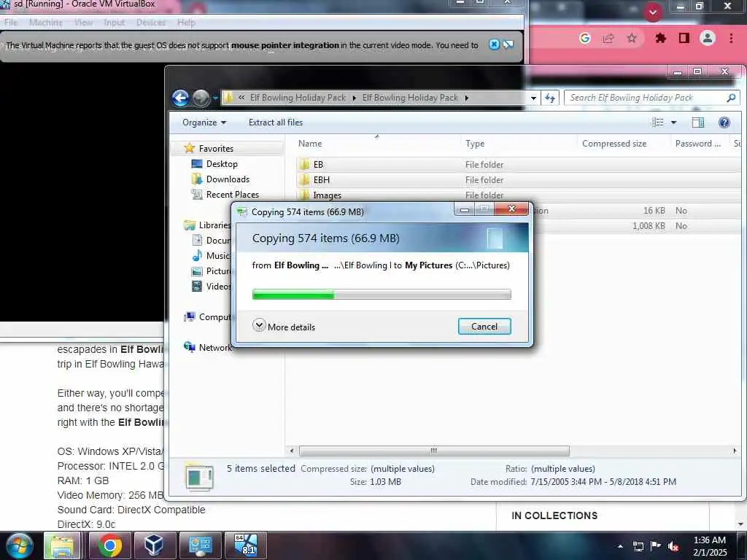Image resolution: width=747 pixels, height=560 pixels.
Task: Click the Explorer Back arrow button
Action: [x=181, y=98]
